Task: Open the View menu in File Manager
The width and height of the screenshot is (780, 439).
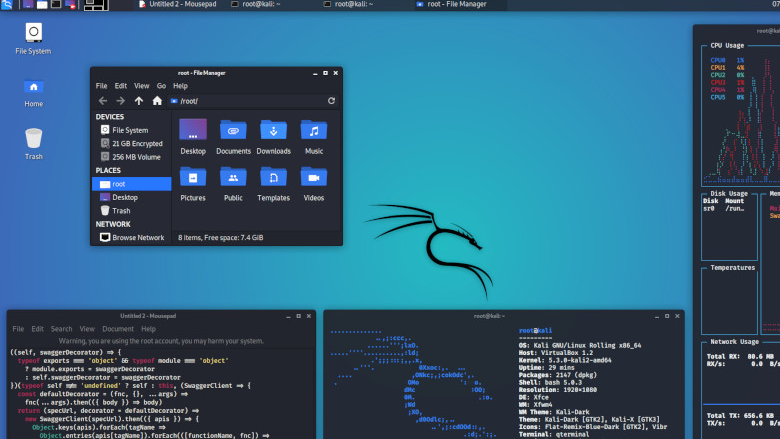Action: (142, 86)
